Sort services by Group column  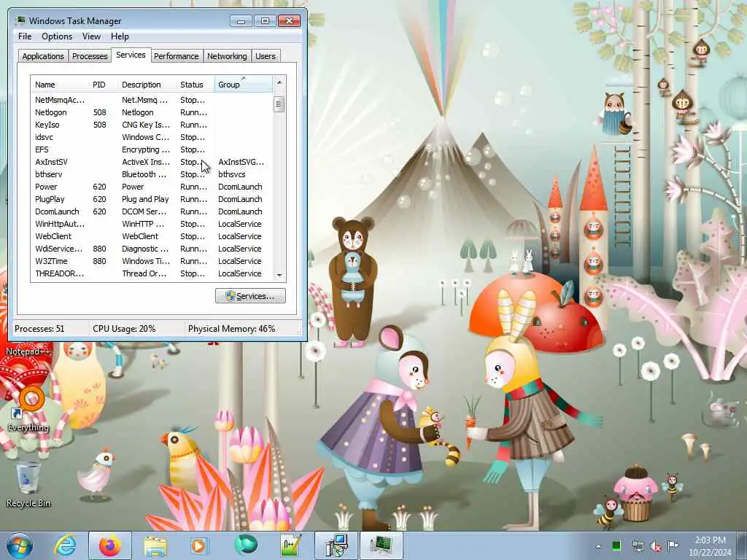click(x=243, y=85)
